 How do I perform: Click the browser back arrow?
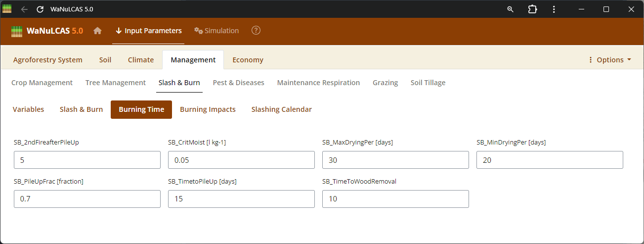24,9
